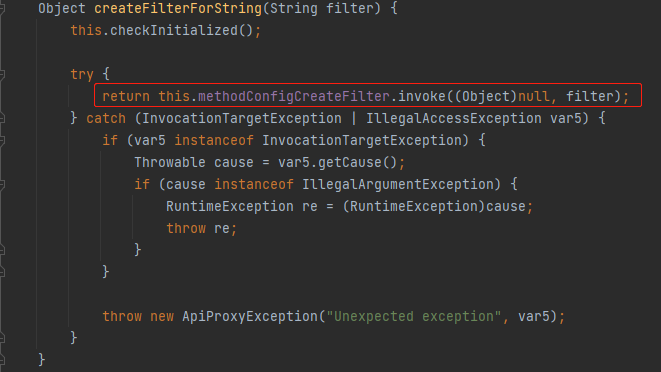Click the throw keyword before re

coord(186,228)
